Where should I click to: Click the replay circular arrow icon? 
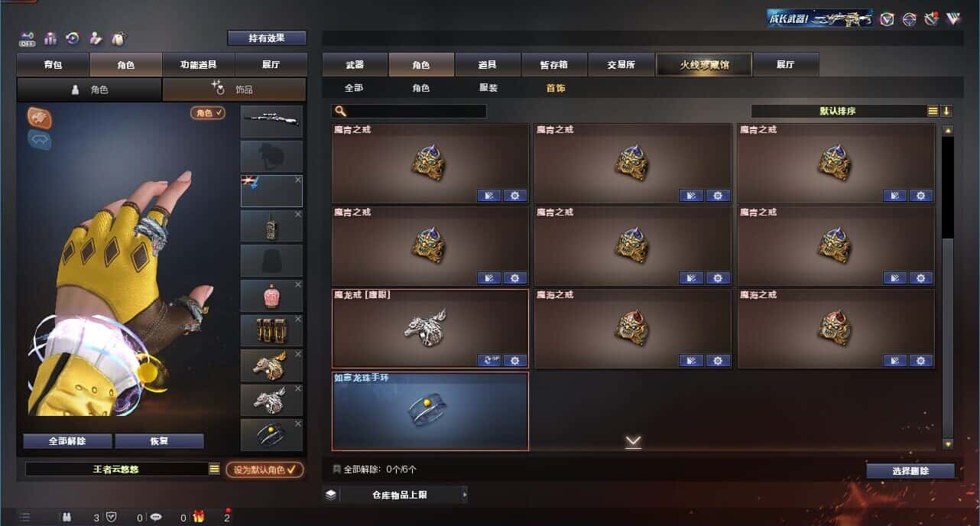point(73,38)
